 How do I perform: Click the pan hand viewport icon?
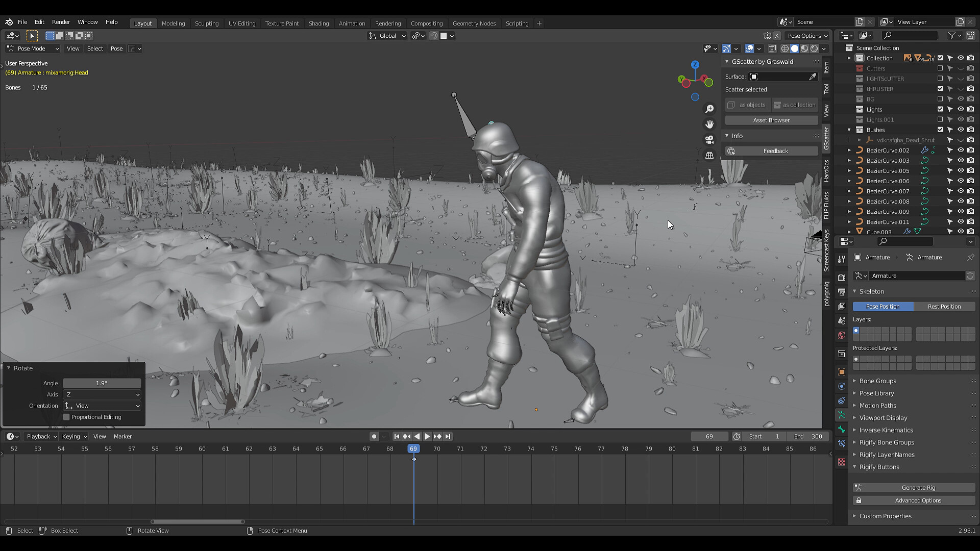[709, 124]
